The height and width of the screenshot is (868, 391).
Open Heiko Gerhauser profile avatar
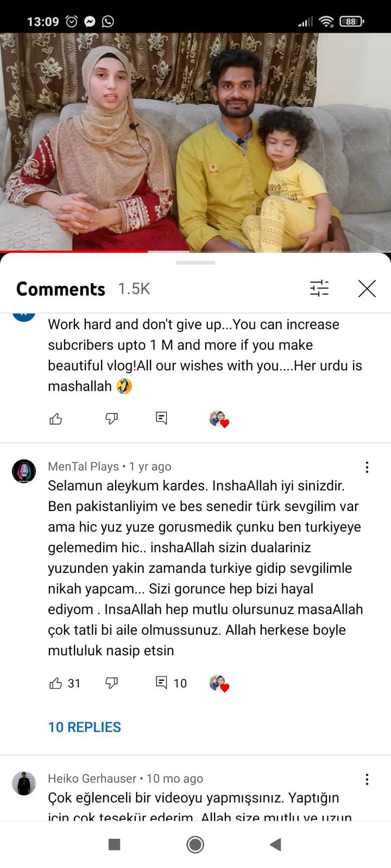tap(24, 783)
